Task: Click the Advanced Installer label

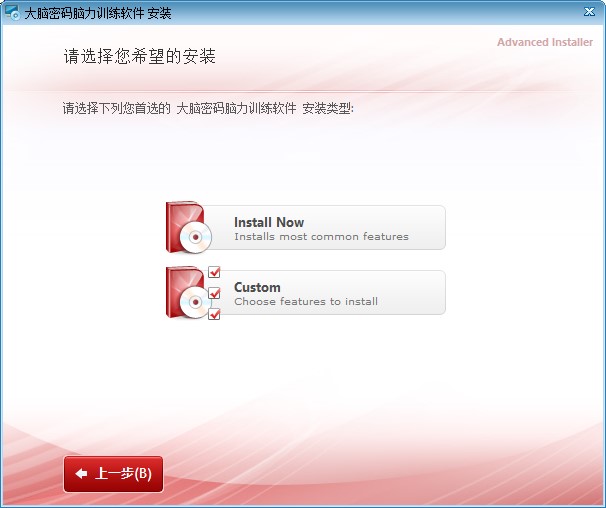Action: 545,42
